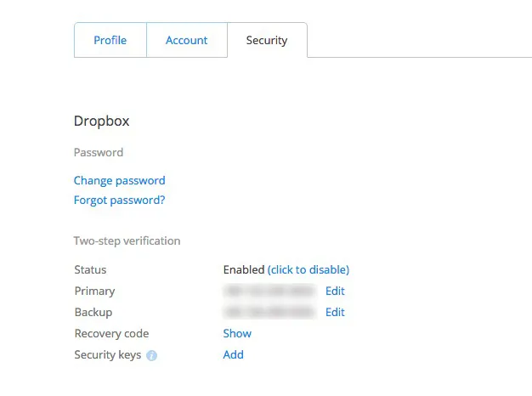Show the recovery code

(237, 333)
